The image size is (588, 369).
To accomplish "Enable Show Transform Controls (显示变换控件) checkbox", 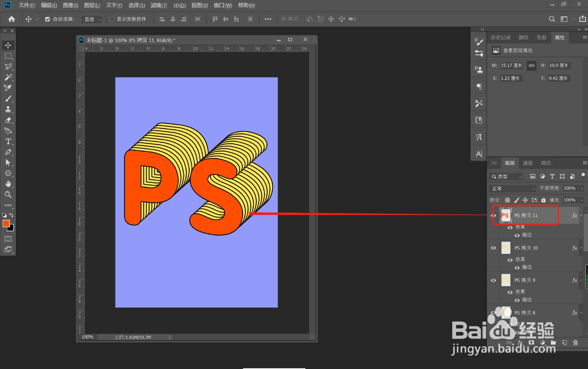I will click(x=112, y=19).
